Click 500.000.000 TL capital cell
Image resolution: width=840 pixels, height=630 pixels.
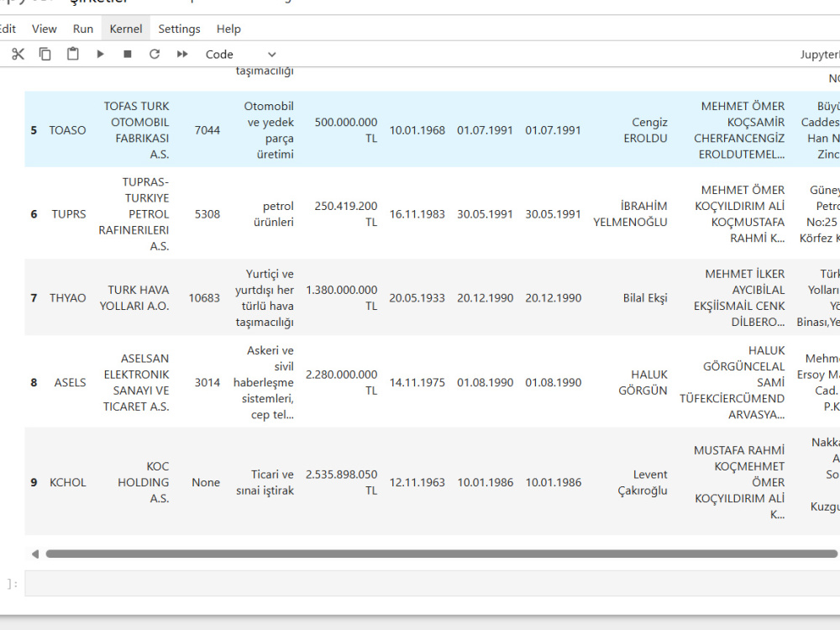[345, 130]
